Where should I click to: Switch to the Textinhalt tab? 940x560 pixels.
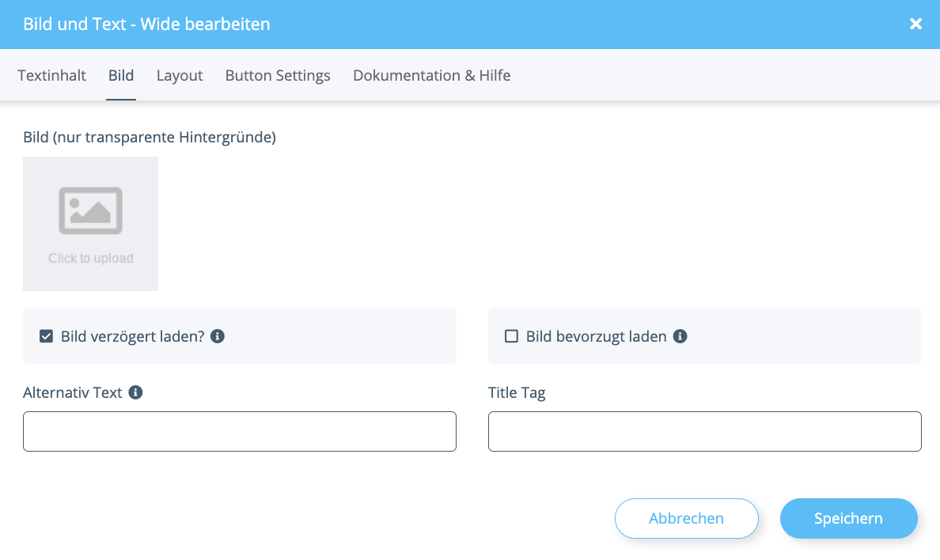[51, 76]
